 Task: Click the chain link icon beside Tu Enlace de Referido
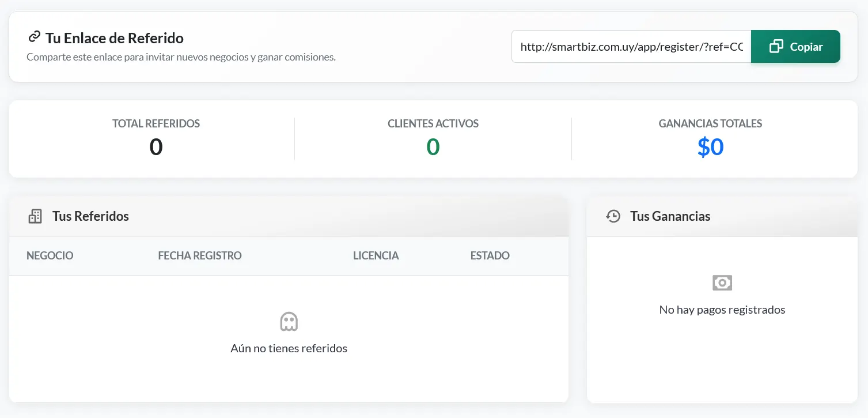34,37
